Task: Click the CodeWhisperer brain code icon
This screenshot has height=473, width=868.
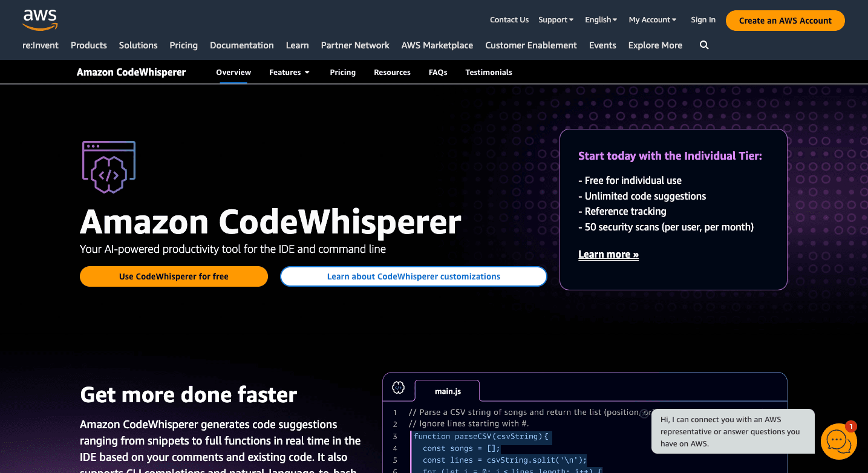Action: (109, 168)
